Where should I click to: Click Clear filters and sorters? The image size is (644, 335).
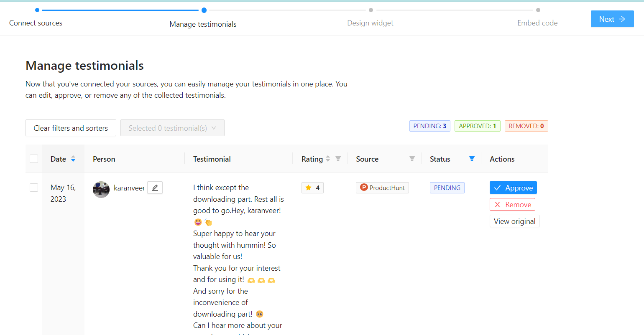pos(71,128)
